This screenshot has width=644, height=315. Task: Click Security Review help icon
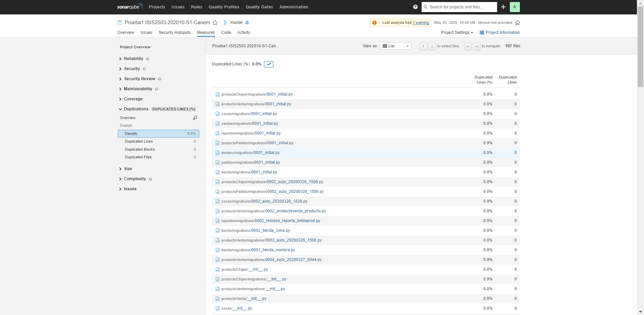point(160,79)
